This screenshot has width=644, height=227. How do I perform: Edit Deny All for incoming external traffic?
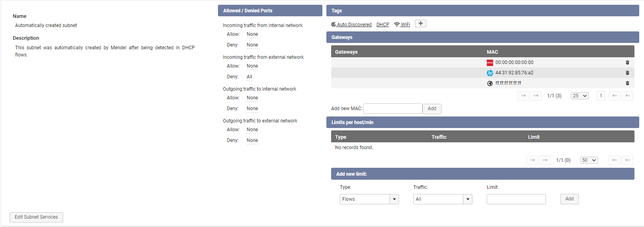pyautogui.click(x=249, y=77)
